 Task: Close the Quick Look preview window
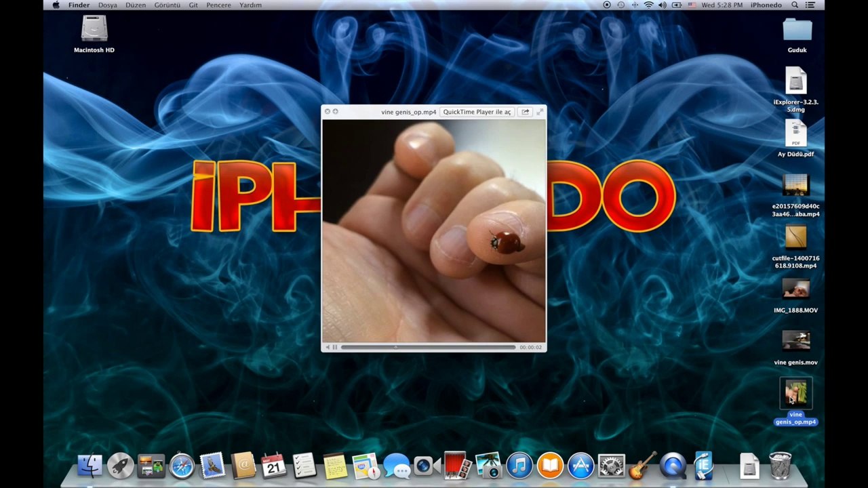[328, 111]
